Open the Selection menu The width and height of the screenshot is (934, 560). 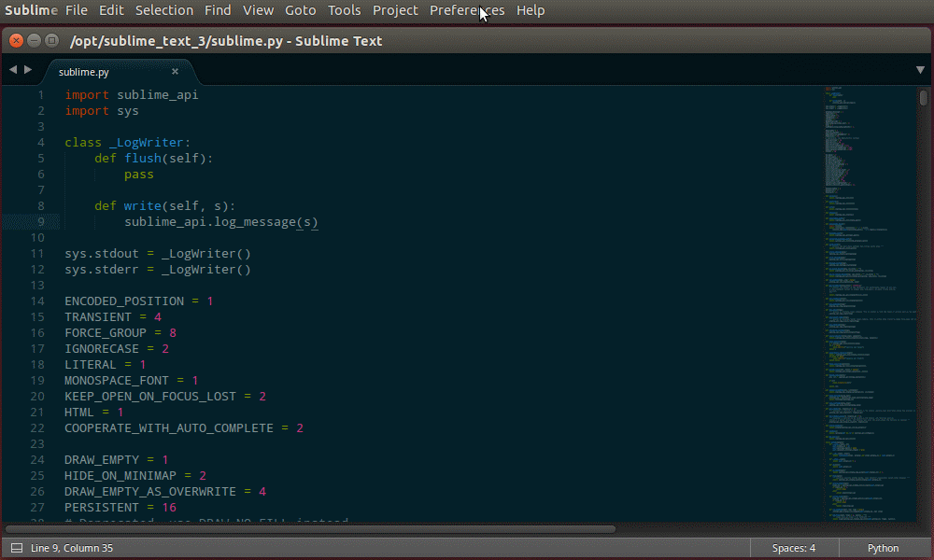point(163,10)
